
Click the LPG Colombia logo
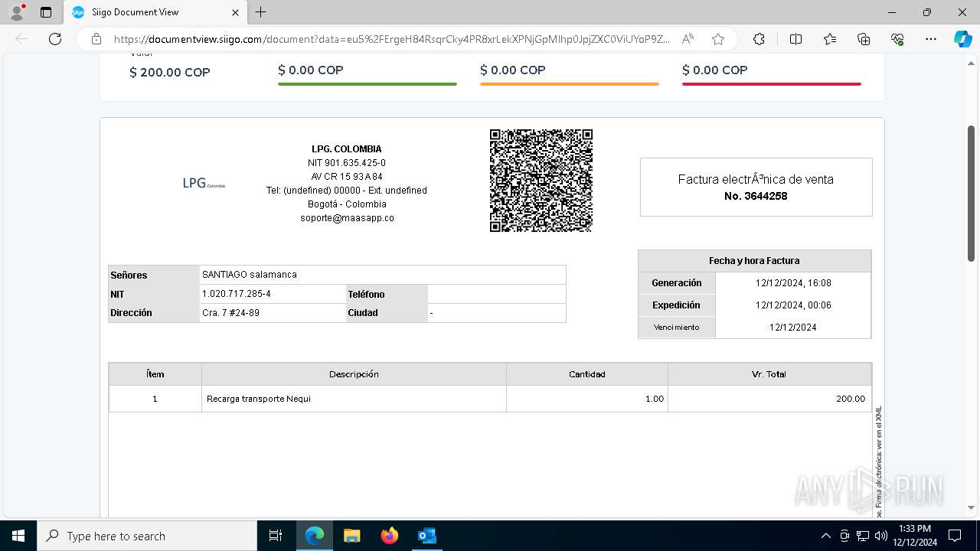tap(204, 183)
